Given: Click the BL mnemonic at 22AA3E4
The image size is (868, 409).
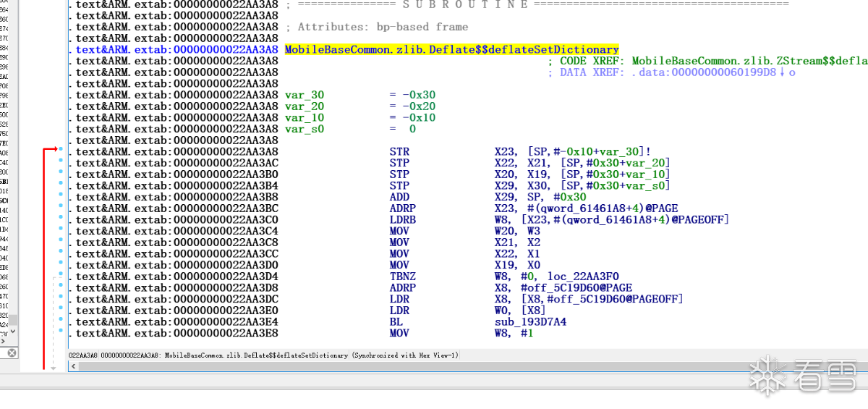Looking at the screenshot, I should coord(396,321).
